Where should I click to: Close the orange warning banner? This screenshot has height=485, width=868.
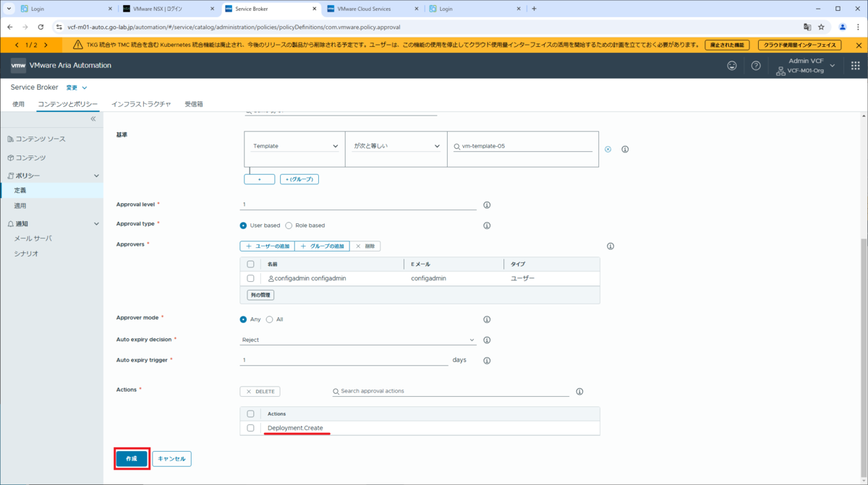(859, 45)
